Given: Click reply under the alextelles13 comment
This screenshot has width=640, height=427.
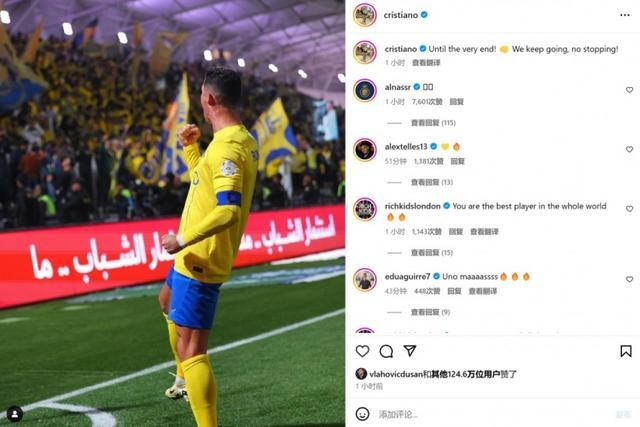Looking at the screenshot, I should [458, 161].
